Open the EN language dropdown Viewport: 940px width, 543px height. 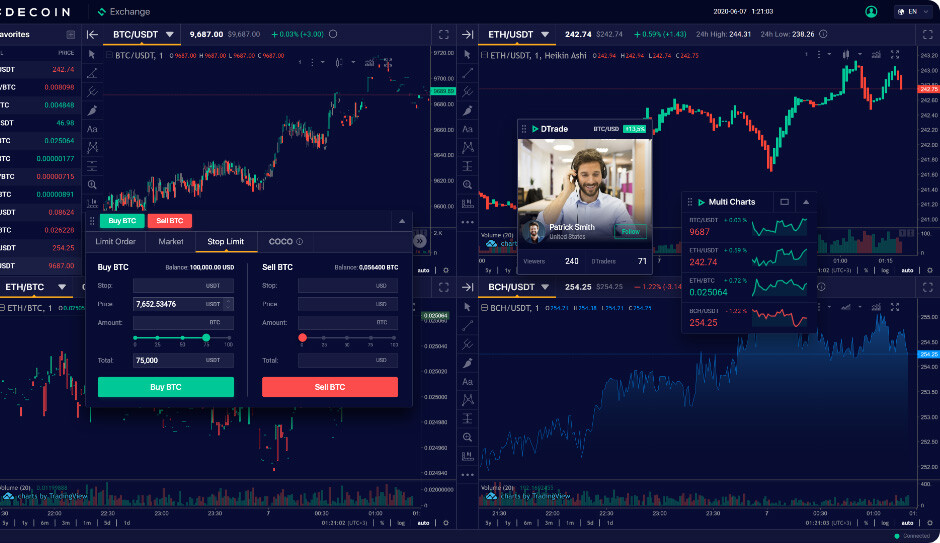[x=914, y=11]
